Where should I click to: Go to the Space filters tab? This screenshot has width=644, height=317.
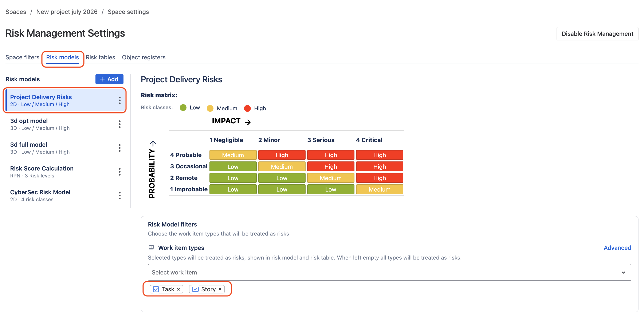(x=22, y=57)
